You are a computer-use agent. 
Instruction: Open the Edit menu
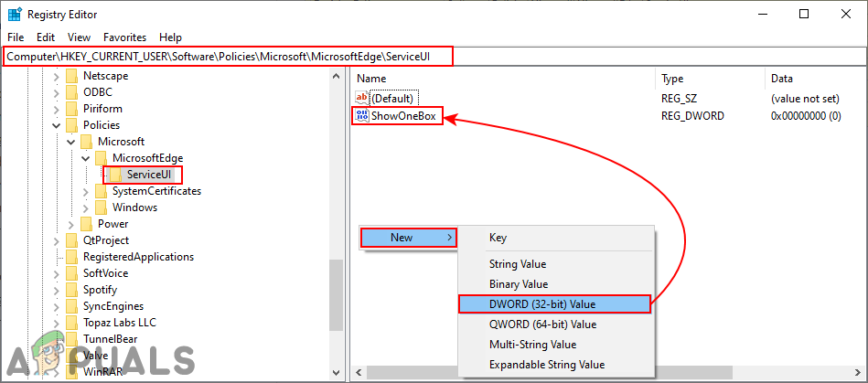click(x=46, y=37)
